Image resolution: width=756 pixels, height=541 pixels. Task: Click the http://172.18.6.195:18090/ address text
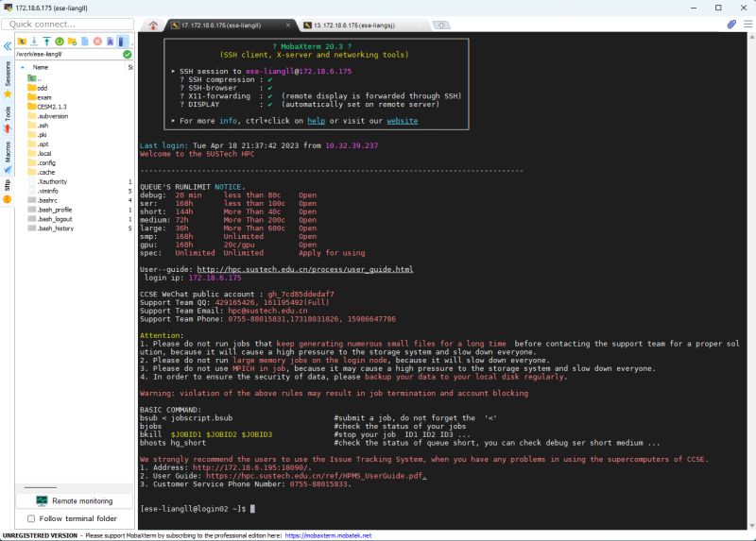(x=252, y=467)
